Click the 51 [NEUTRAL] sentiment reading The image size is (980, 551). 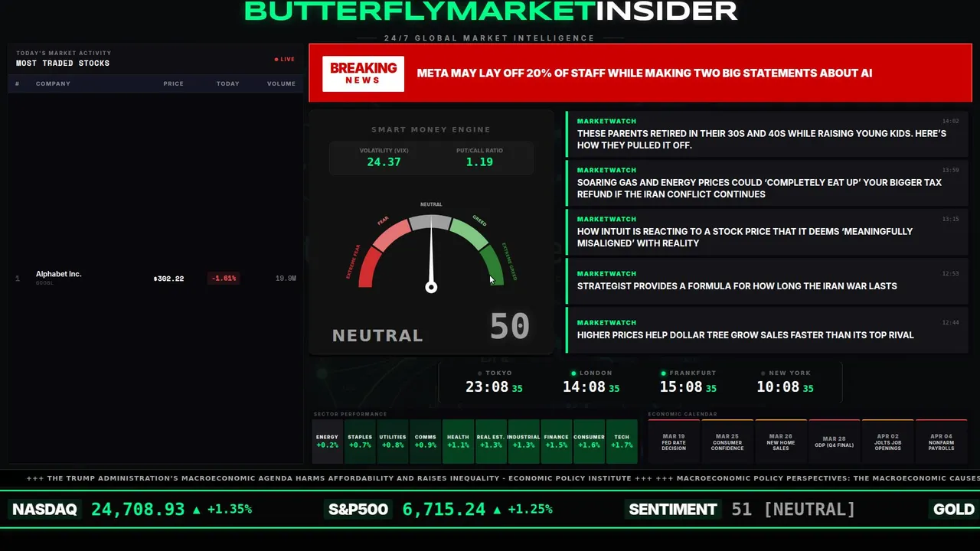pyautogui.click(x=793, y=509)
